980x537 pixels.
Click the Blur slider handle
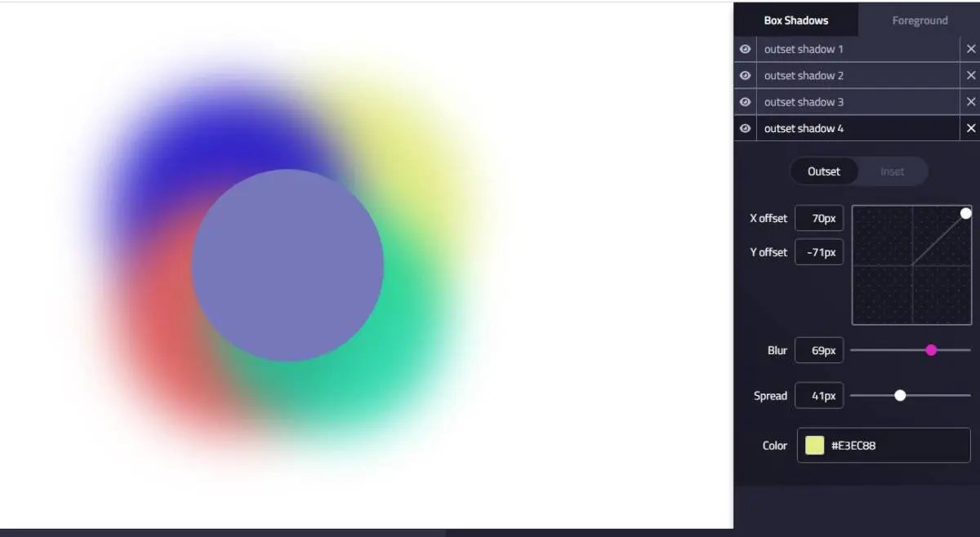pos(932,349)
